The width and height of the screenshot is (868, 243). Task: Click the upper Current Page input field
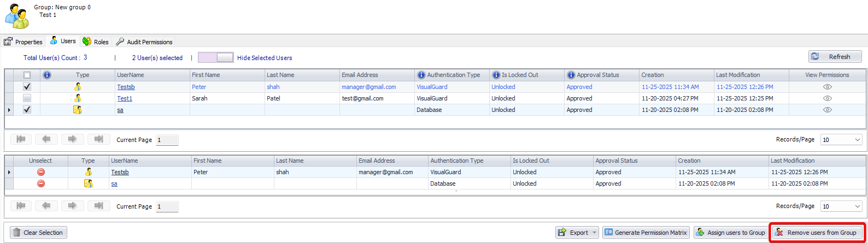click(x=167, y=140)
